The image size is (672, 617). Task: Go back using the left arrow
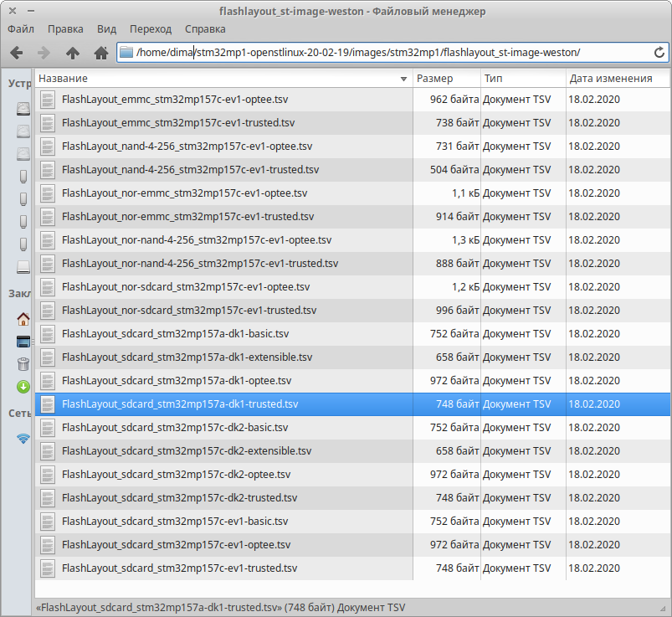click(x=16, y=54)
